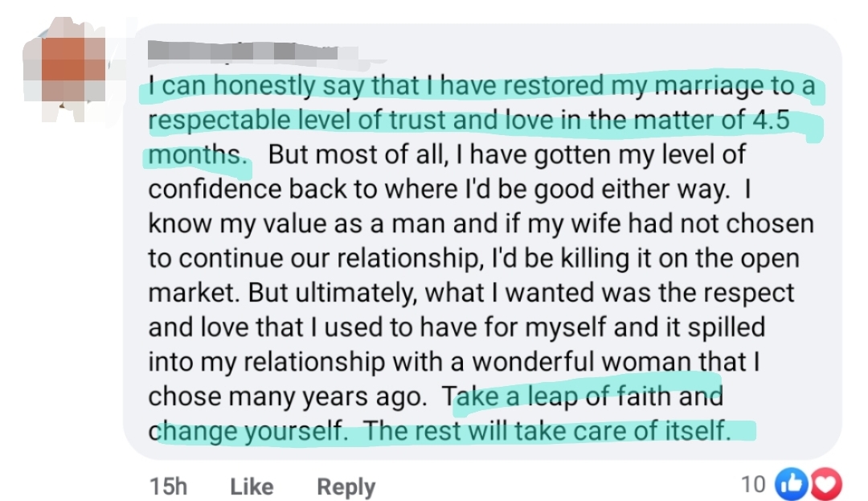Click 'The rest will take care of itself.'
The width and height of the screenshot is (868, 501).
(547, 431)
